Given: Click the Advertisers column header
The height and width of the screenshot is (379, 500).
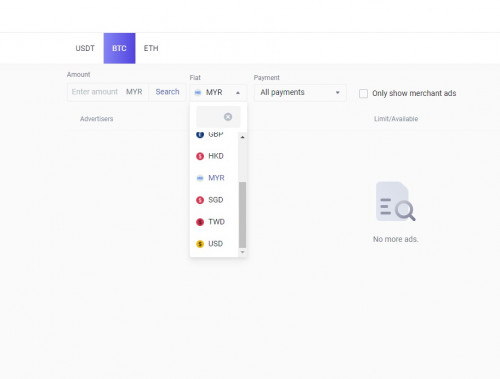Looking at the screenshot, I should coord(97,119).
